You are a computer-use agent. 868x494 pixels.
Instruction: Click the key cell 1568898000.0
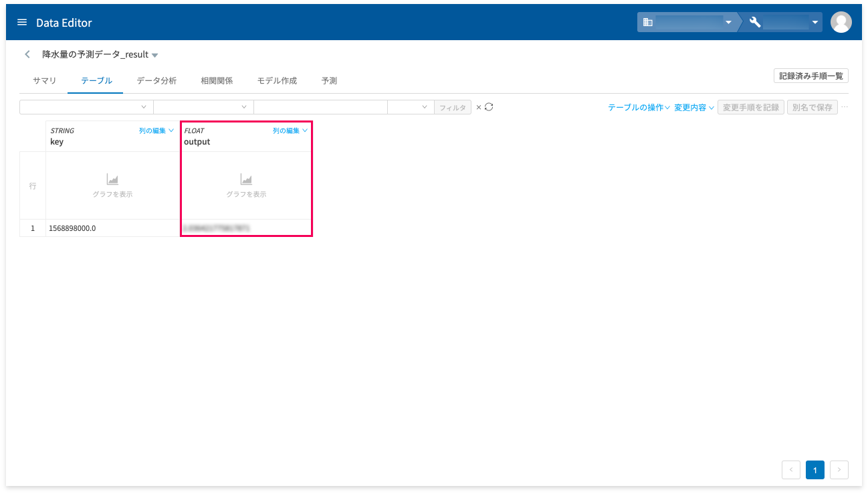tap(112, 228)
